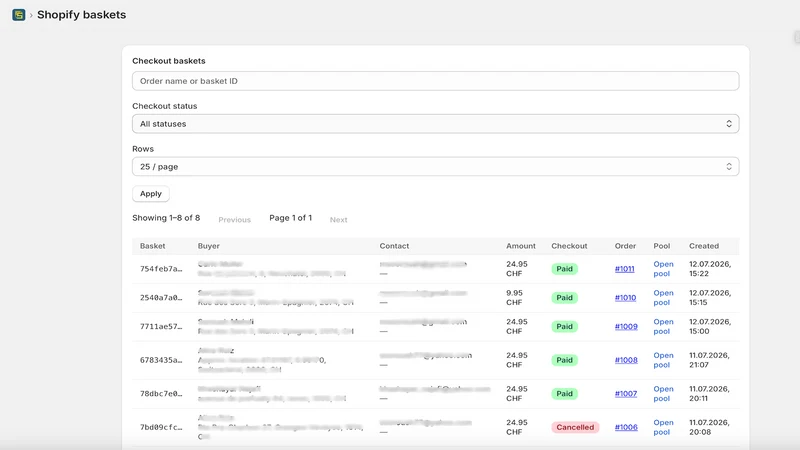Open pool for basket 7711ae57

click(663, 327)
